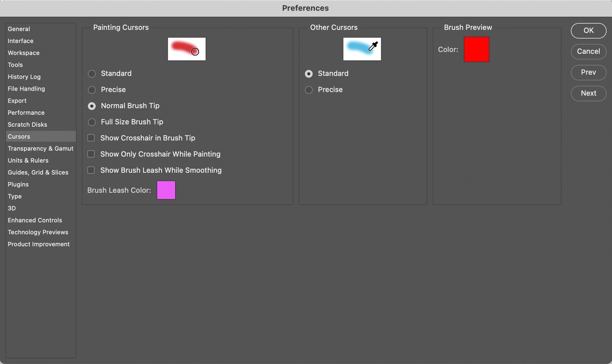
Task: Open the Interface preferences section
Action: [20, 41]
